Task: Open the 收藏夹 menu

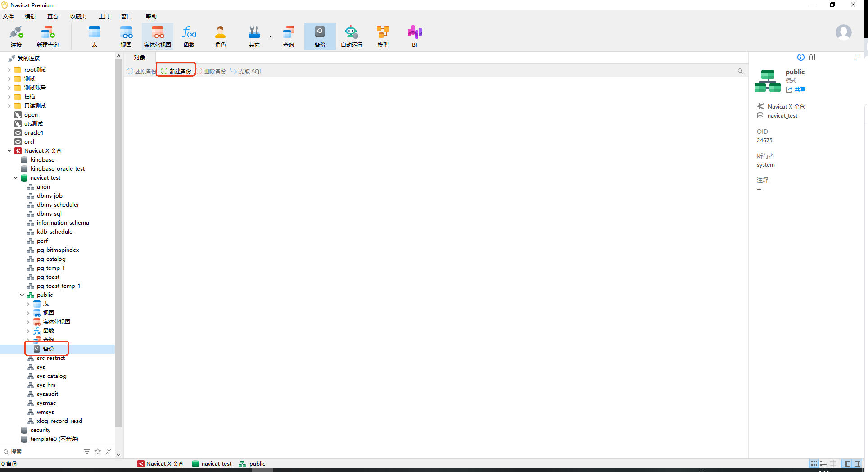Action: click(78, 17)
